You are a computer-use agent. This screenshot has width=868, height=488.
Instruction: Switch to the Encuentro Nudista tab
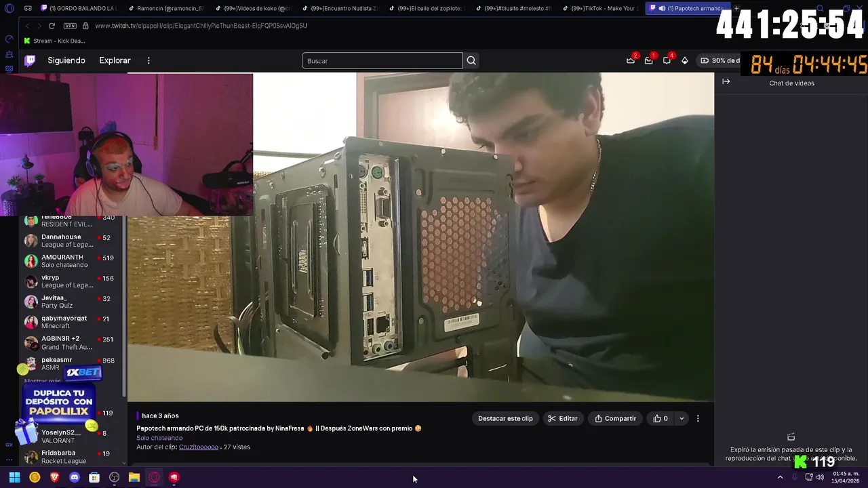tap(339, 8)
